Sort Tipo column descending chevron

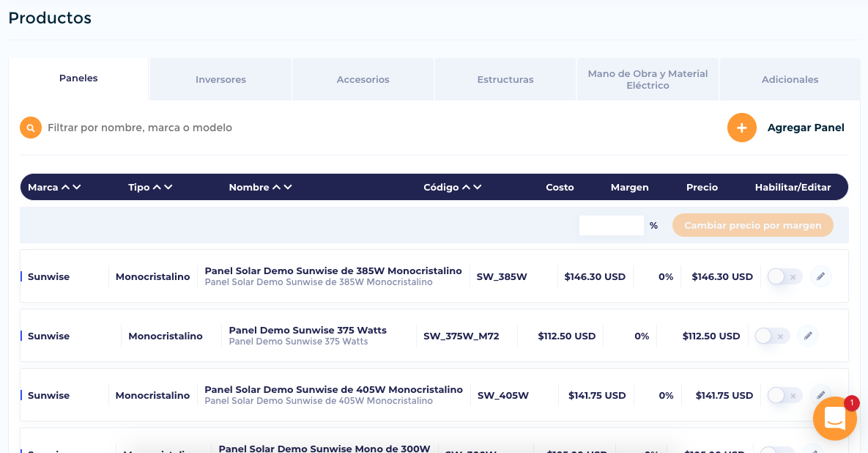[168, 187]
